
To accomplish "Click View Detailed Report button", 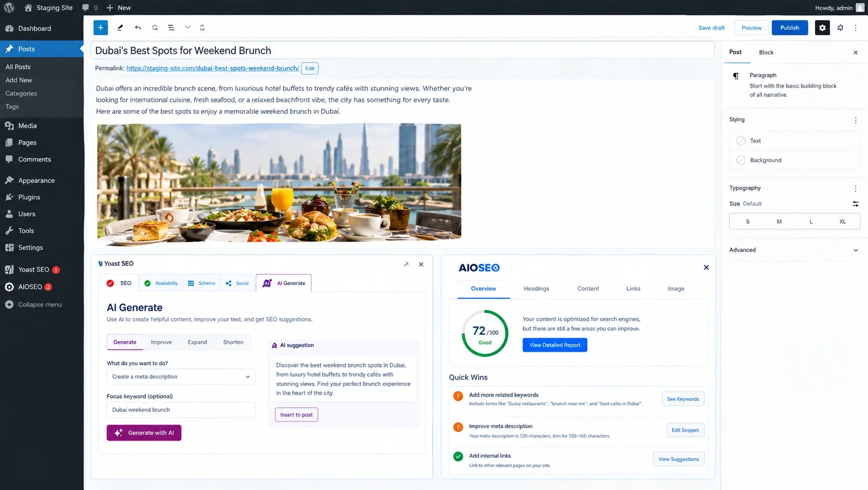I will 555,345.
